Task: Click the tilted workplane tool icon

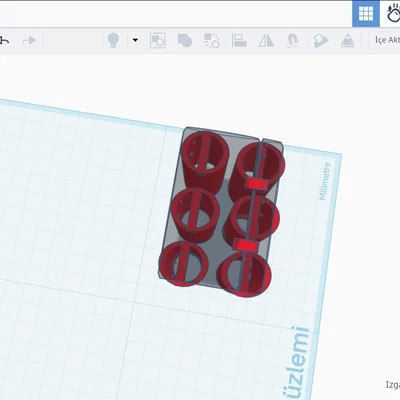Action: (321, 41)
